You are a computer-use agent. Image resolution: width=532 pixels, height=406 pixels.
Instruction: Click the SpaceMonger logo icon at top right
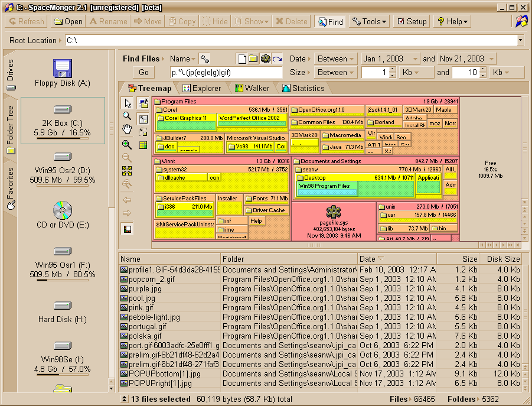(x=521, y=21)
